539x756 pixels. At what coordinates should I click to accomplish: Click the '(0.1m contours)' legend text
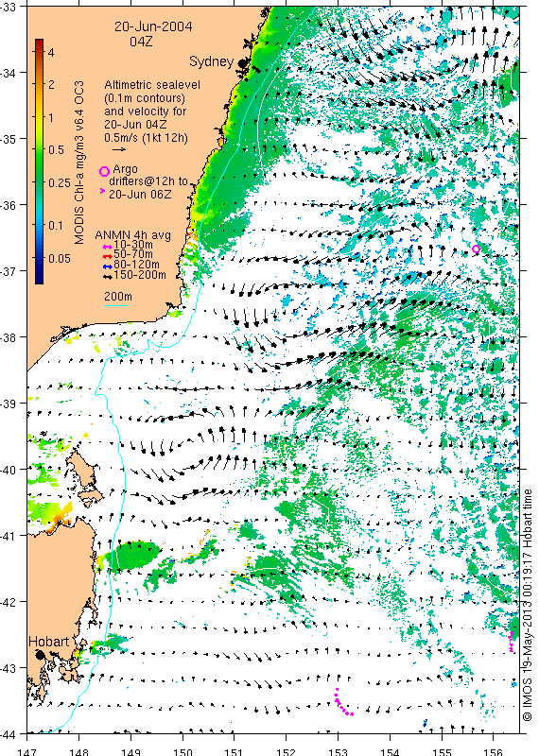pos(145,98)
